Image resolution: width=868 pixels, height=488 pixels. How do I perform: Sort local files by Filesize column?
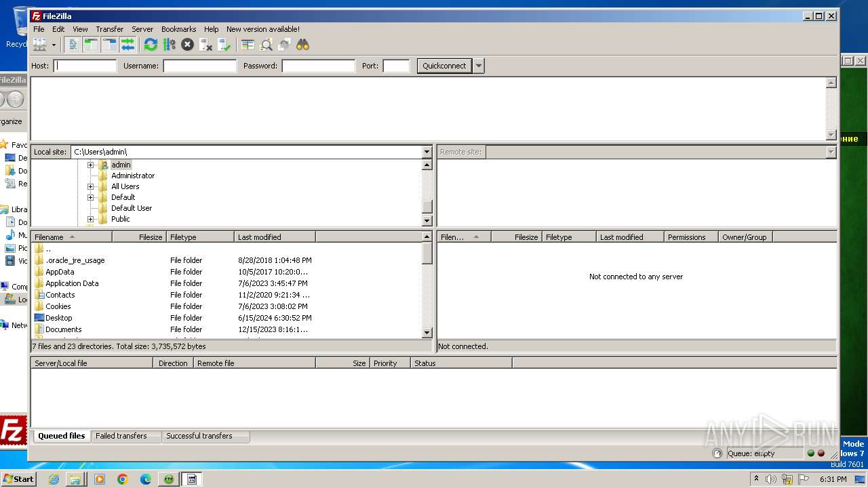point(140,237)
